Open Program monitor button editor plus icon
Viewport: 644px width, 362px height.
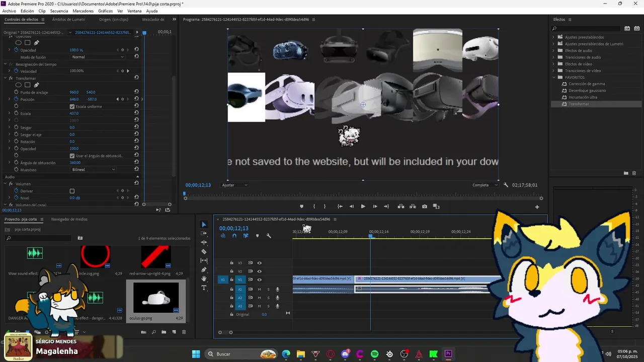pos(537,207)
